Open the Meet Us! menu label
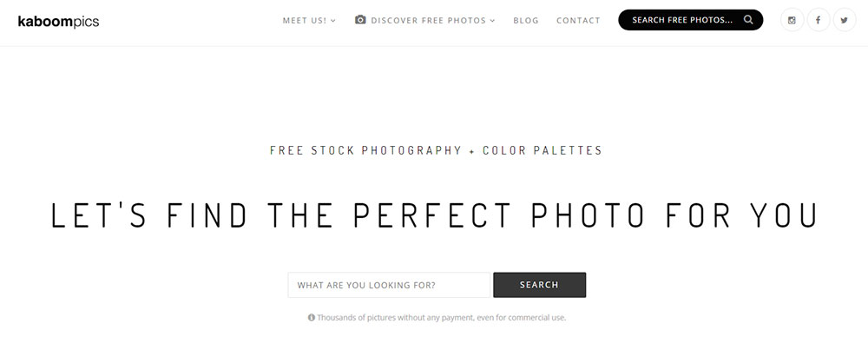The image size is (868, 363). 305,21
